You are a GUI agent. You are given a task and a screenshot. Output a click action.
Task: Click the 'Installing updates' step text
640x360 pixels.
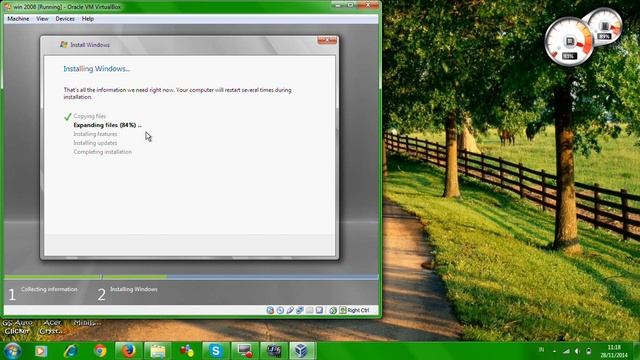(x=95, y=143)
